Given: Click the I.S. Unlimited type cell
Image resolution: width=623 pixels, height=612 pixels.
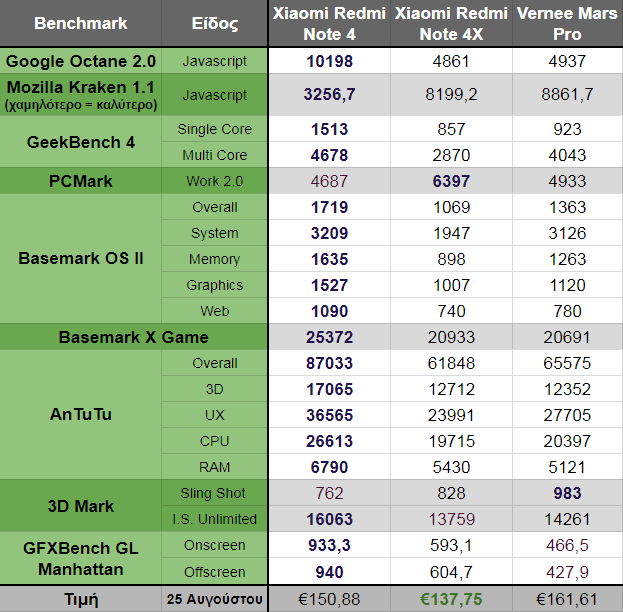Looking at the screenshot, I should pos(215,519).
